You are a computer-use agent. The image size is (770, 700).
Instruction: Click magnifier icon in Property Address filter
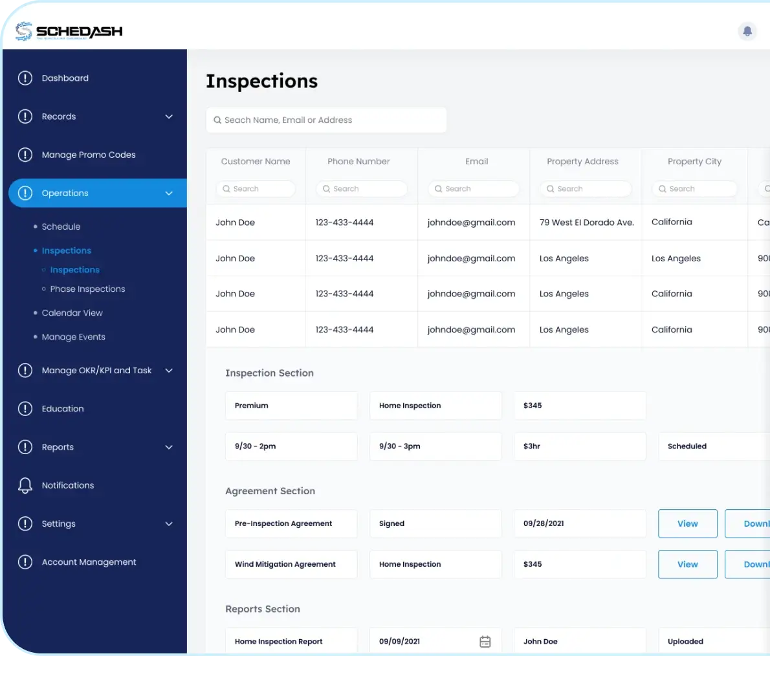550,188
